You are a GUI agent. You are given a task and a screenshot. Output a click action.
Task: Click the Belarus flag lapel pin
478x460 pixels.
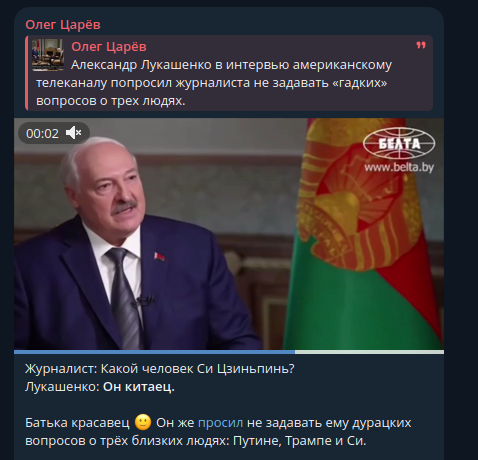159,256
